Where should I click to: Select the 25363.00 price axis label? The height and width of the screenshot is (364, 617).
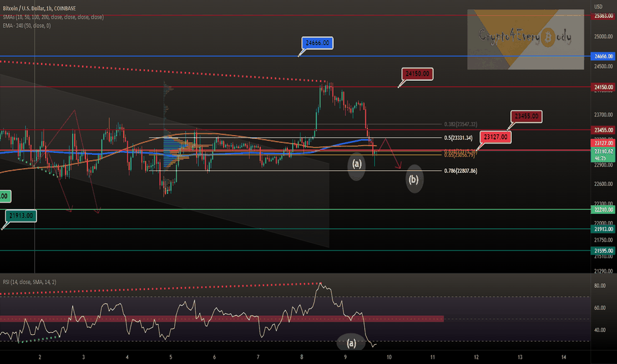tap(604, 16)
